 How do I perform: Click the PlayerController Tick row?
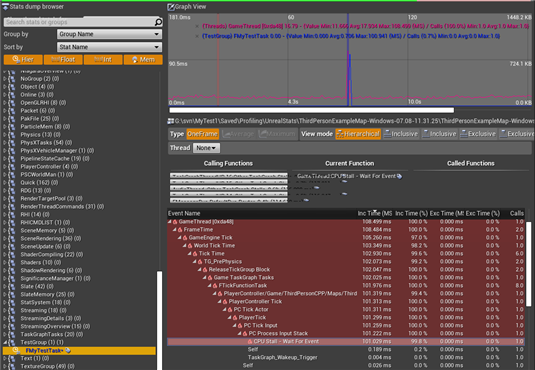coord(346,302)
